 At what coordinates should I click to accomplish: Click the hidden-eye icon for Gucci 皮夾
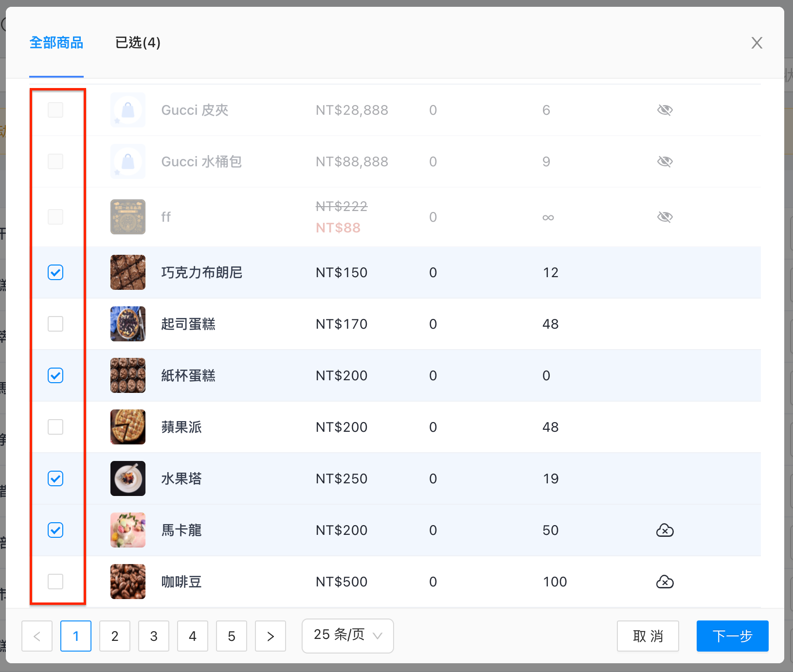point(665,110)
